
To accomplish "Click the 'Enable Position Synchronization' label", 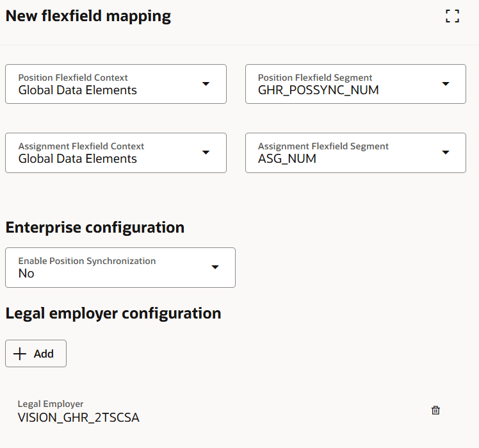I will coord(87,261).
